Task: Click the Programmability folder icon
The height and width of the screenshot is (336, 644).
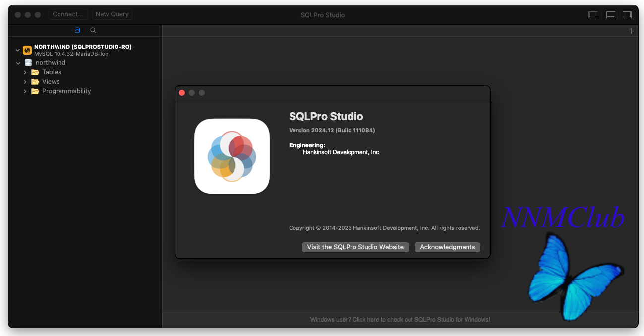Action: (x=35, y=91)
